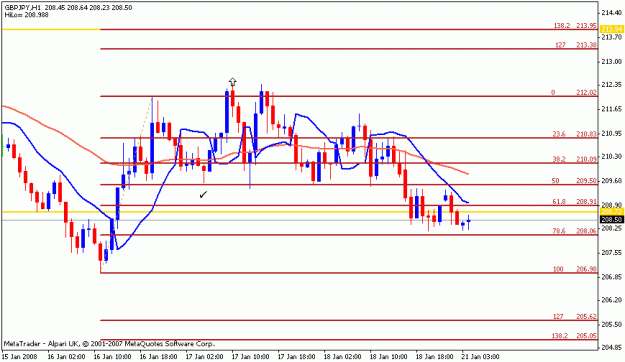
Task: Click the 210.95 price axis value
Action: (612, 134)
